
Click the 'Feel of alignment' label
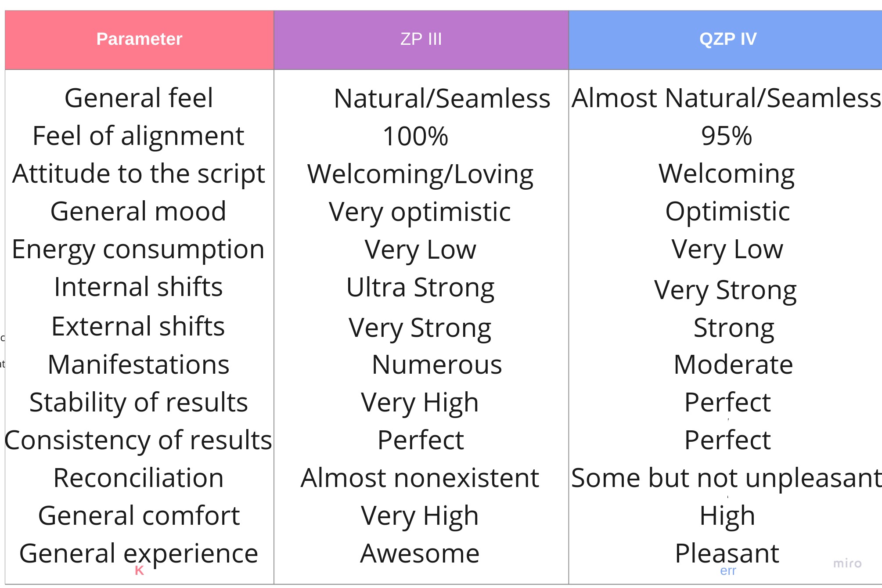[x=138, y=136]
